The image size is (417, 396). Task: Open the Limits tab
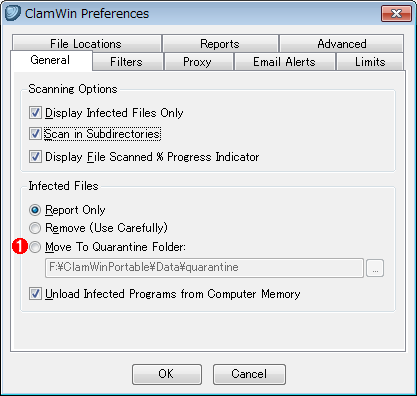click(370, 62)
